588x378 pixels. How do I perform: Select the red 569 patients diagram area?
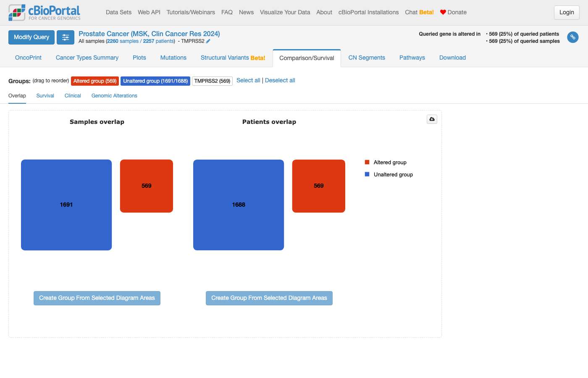(319, 186)
